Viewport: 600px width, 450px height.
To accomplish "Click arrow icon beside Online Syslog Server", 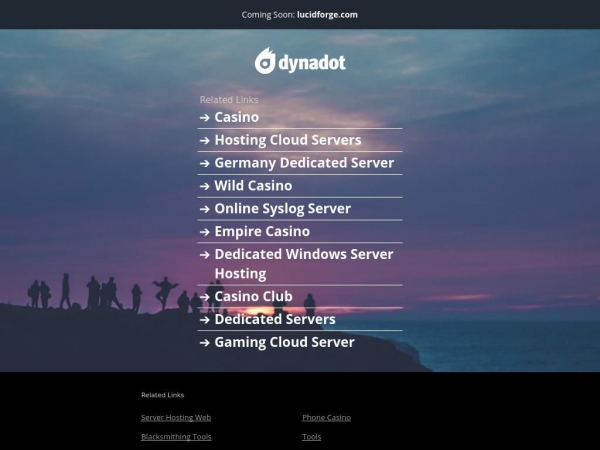I will pyautogui.click(x=205, y=209).
